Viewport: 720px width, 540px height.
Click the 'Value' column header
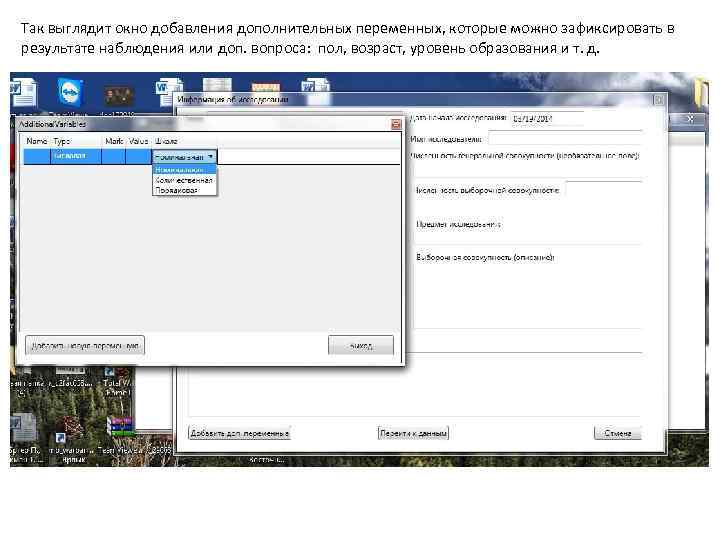tap(138, 141)
